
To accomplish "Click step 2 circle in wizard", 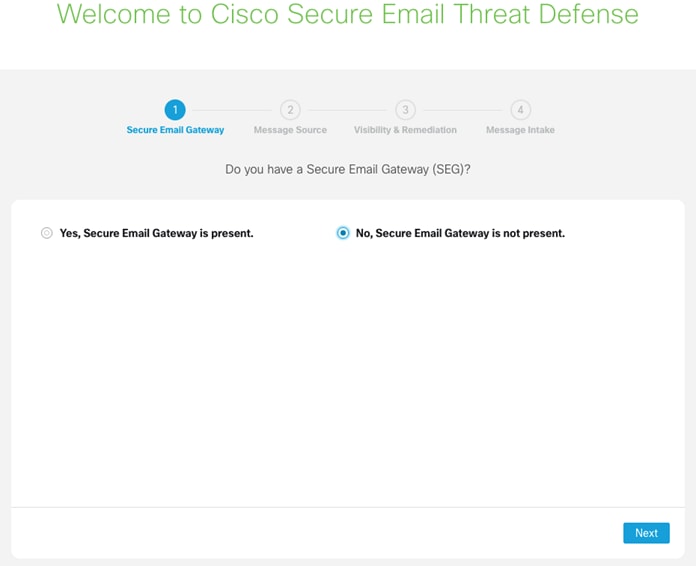I will click(290, 110).
